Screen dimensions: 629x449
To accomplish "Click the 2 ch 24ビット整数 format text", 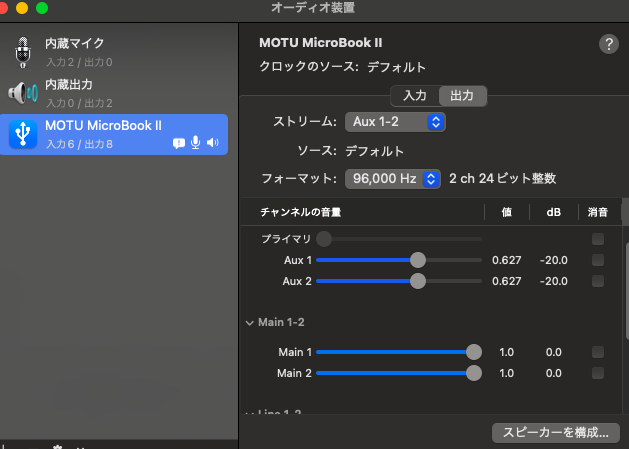I will [x=503, y=179].
